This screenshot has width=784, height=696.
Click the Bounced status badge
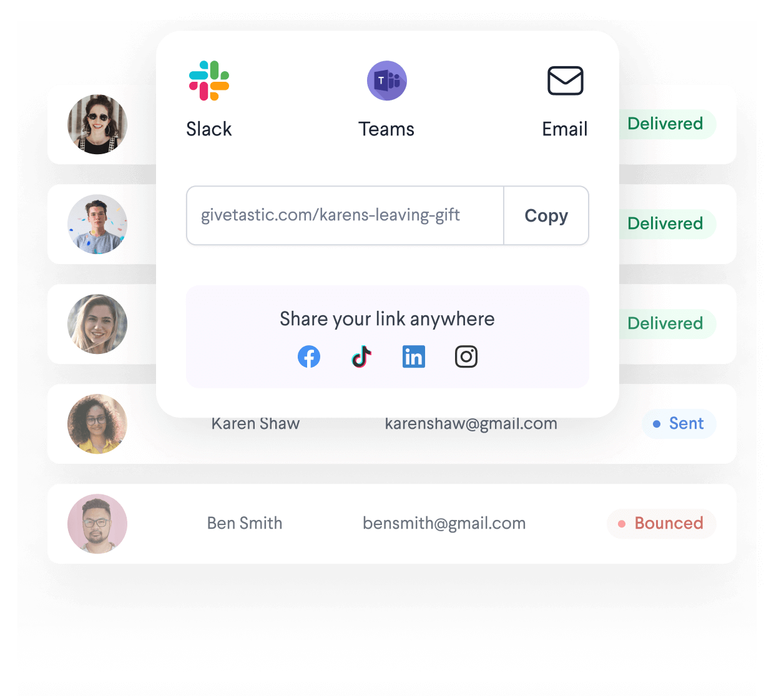[662, 523]
